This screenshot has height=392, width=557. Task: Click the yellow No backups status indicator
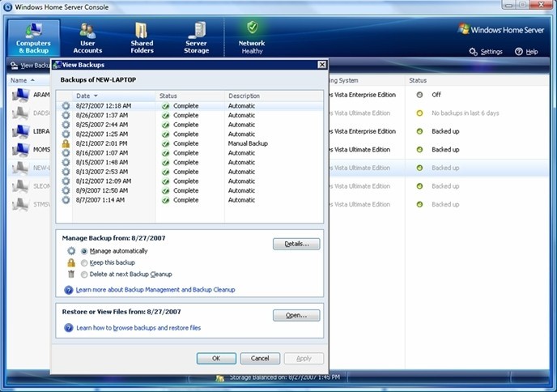coord(419,113)
